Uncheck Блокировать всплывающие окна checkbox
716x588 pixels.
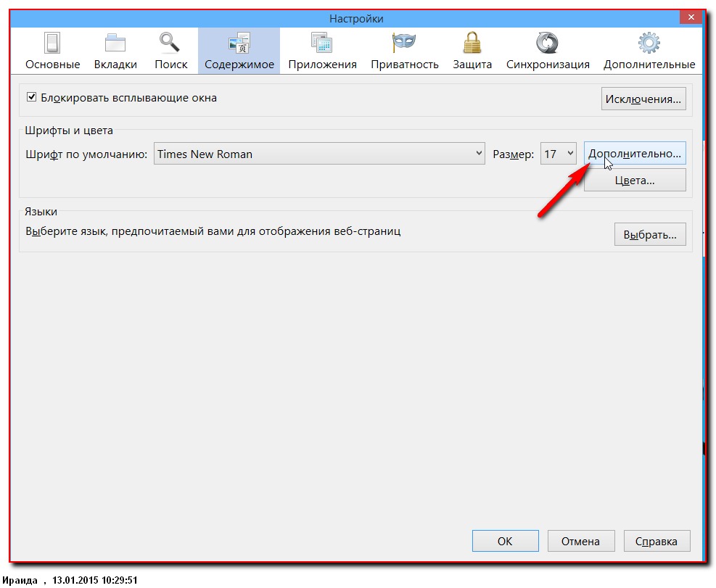click(x=31, y=97)
